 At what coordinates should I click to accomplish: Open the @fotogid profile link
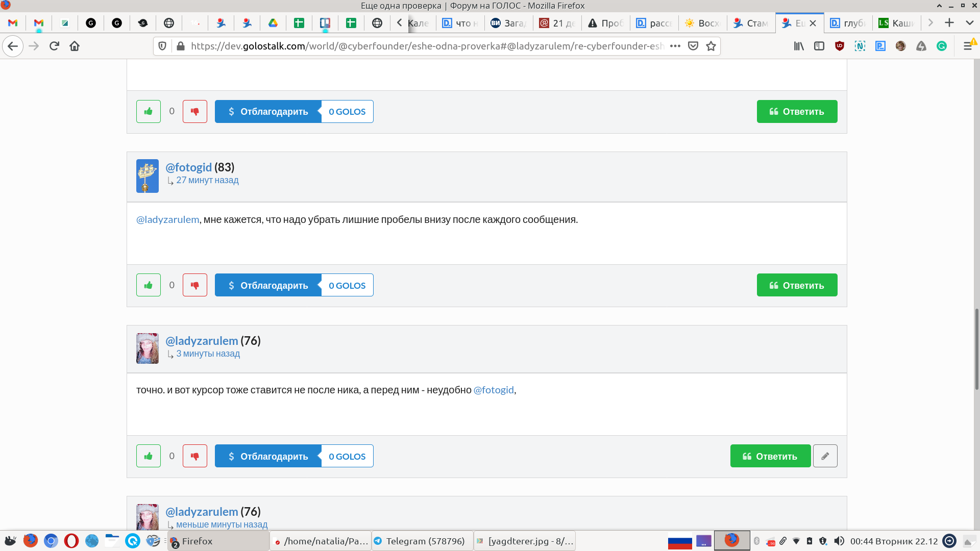click(x=188, y=167)
